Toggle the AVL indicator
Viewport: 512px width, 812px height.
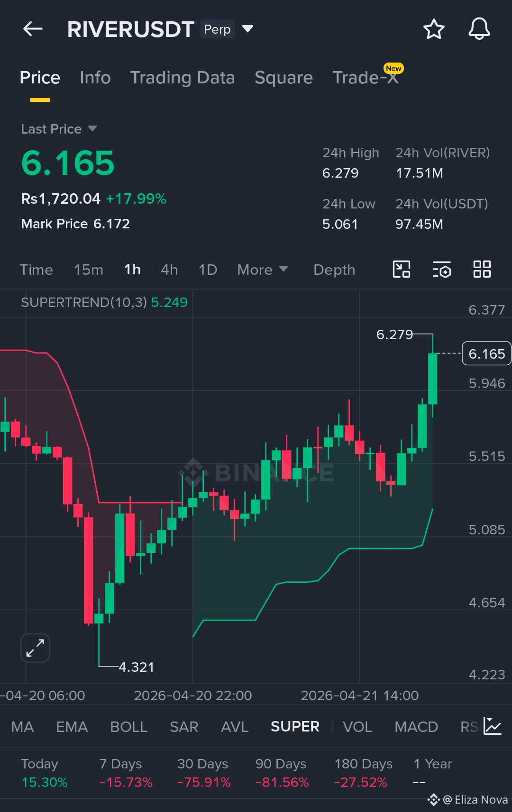pos(235,727)
